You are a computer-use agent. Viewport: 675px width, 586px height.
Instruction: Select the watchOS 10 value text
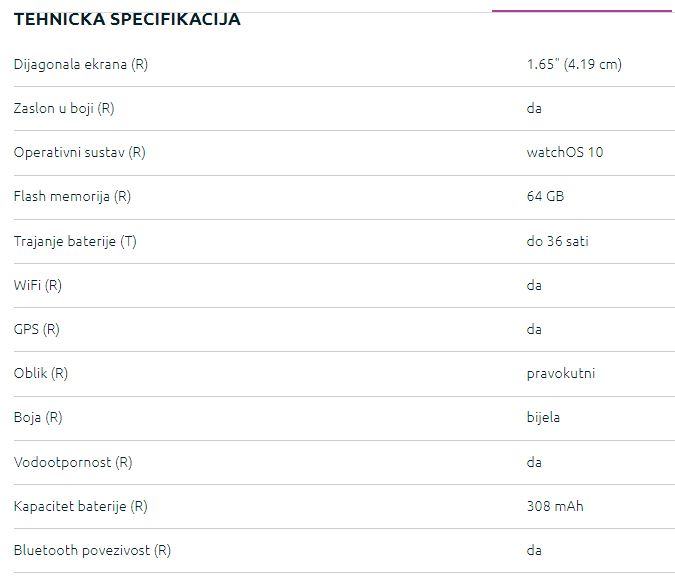(565, 152)
